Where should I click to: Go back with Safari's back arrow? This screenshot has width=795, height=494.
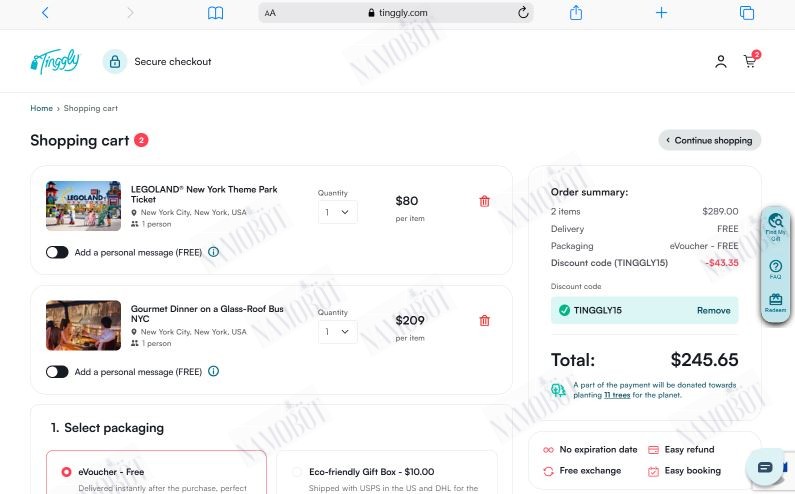tap(45, 13)
